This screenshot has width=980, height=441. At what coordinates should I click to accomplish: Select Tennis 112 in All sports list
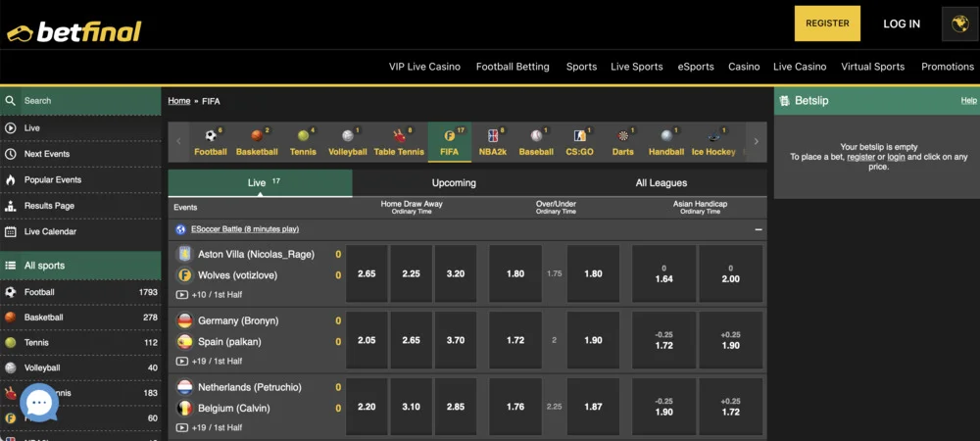coord(80,342)
